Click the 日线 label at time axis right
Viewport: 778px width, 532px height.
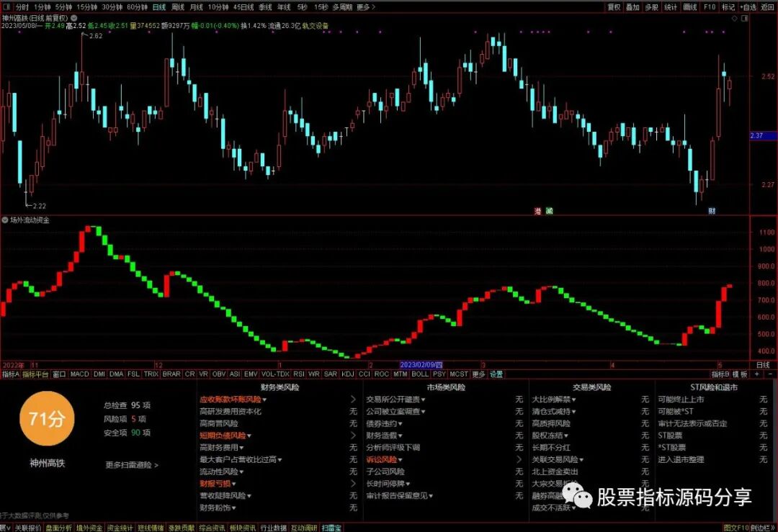click(x=763, y=366)
